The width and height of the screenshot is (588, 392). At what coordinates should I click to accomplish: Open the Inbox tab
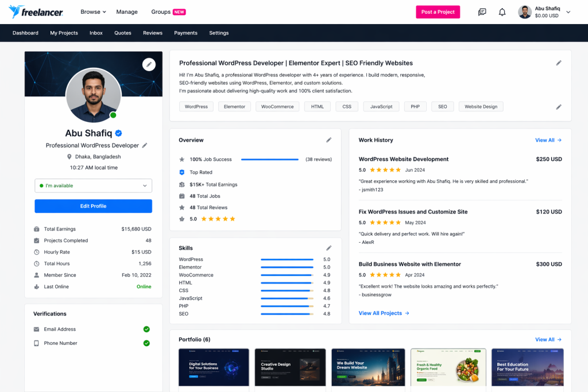pos(96,33)
